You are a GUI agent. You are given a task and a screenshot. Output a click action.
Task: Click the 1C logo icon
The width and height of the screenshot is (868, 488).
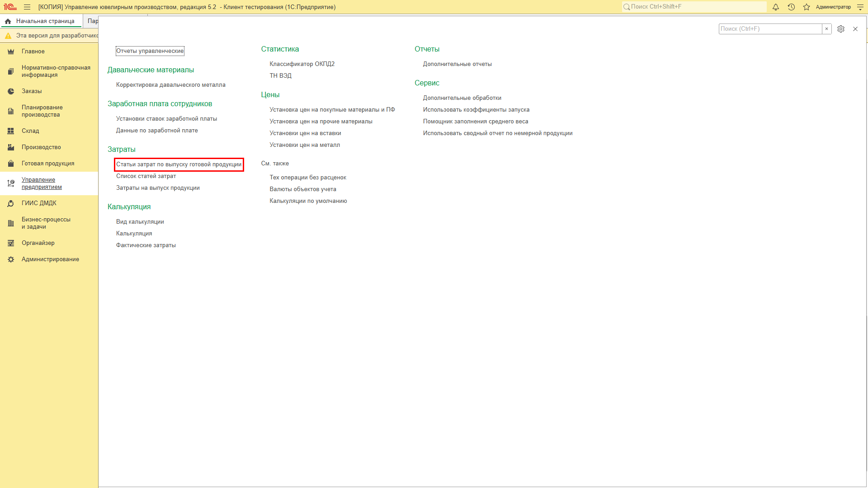point(10,7)
